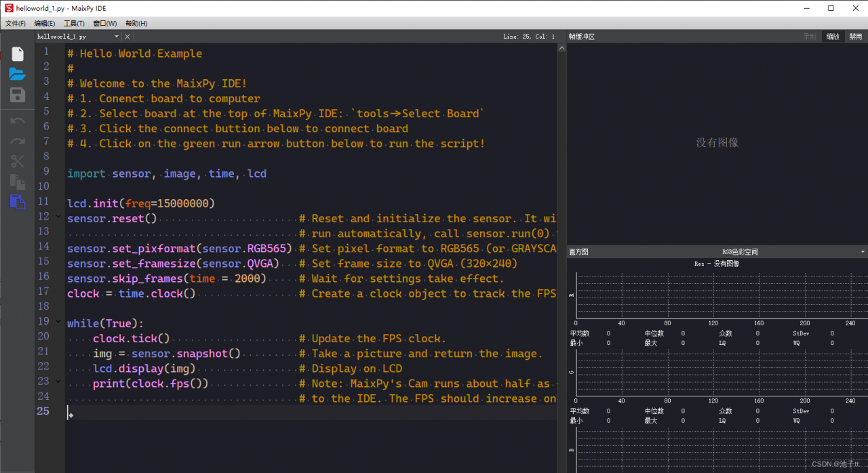The image size is (868, 473).
Task: Click the '# Update the FPS clock.' comment
Action: (x=372, y=338)
